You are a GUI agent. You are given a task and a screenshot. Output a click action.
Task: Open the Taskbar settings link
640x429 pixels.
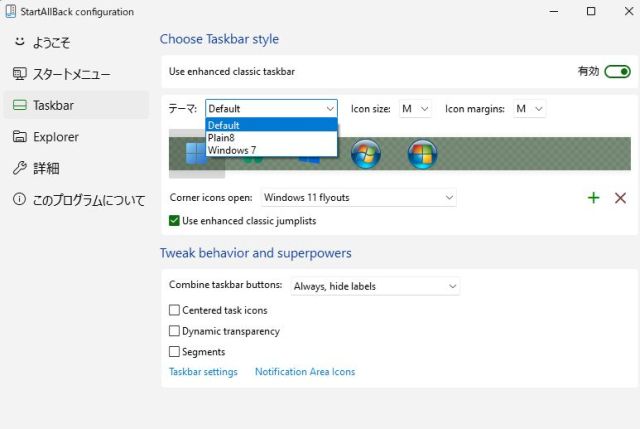click(x=203, y=372)
